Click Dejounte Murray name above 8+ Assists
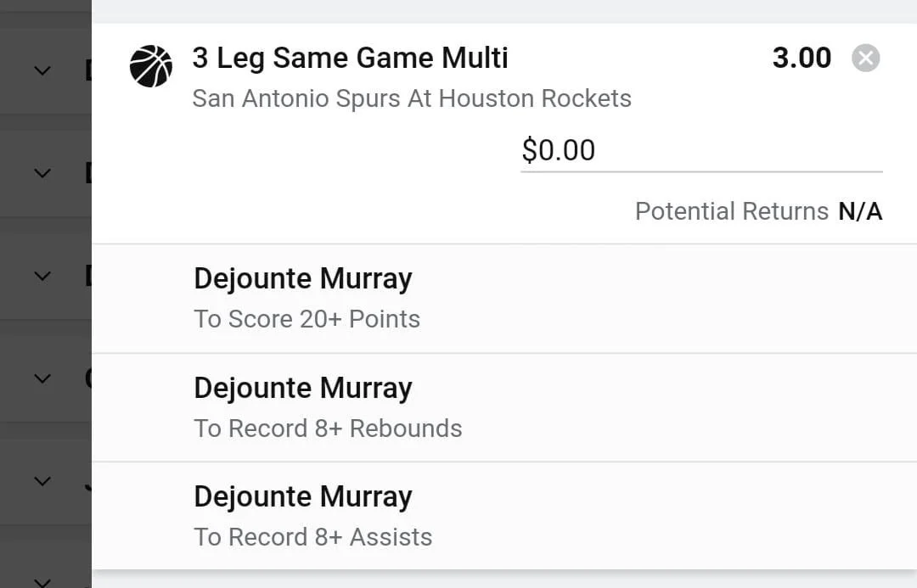Viewport: 917px width, 588px height. point(302,496)
